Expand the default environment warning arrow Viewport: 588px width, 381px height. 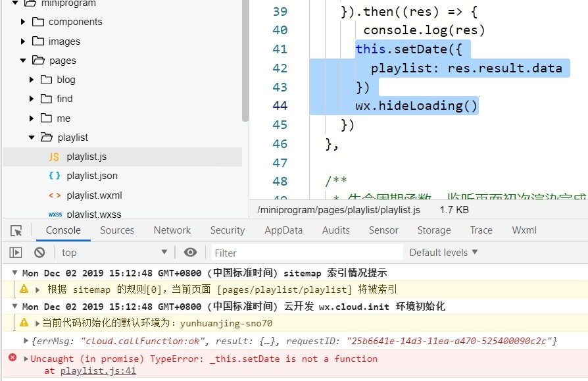pos(37,323)
